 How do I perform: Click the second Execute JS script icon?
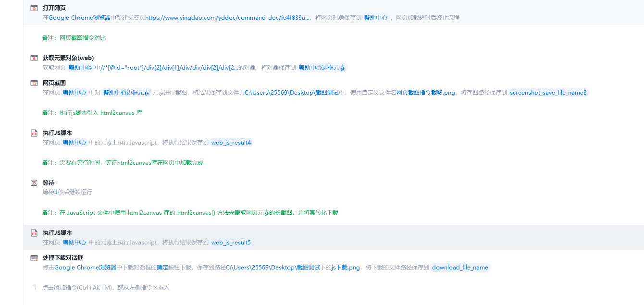click(x=34, y=233)
